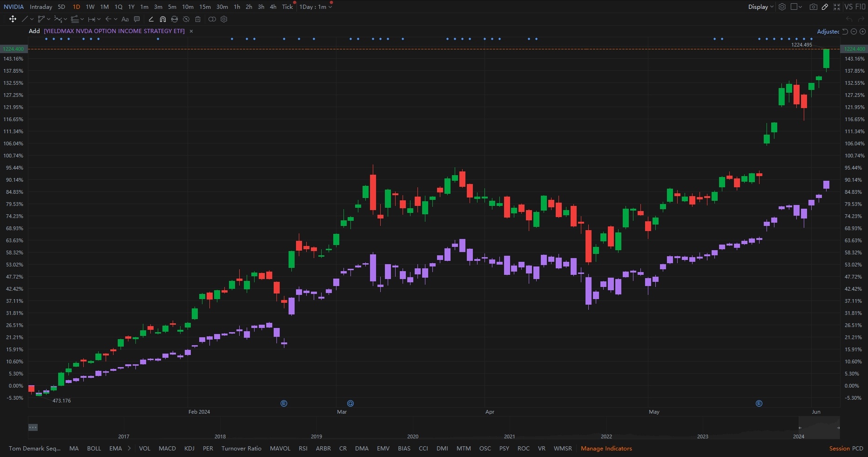
Task: Expand the trend line tool options
Action: [x=32, y=19]
